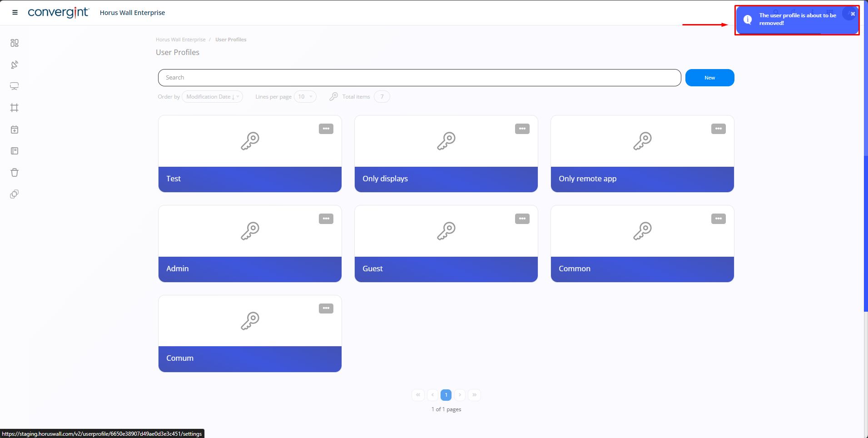The width and height of the screenshot is (868, 438).
Task: Click the Search input field
Action: 419,77
